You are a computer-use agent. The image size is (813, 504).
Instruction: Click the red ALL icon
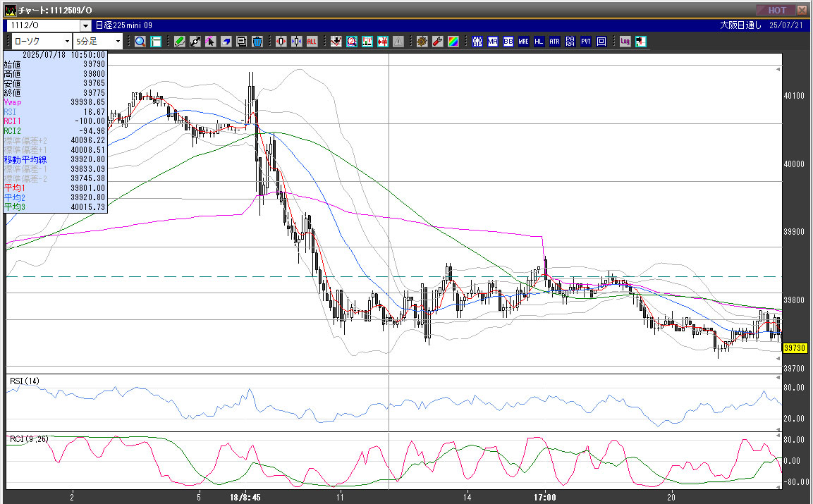click(x=312, y=42)
